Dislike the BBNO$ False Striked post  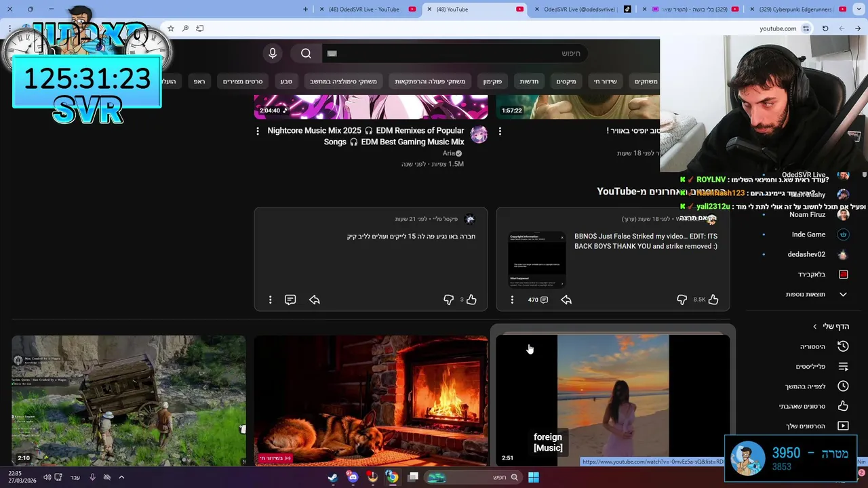[x=682, y=300]
